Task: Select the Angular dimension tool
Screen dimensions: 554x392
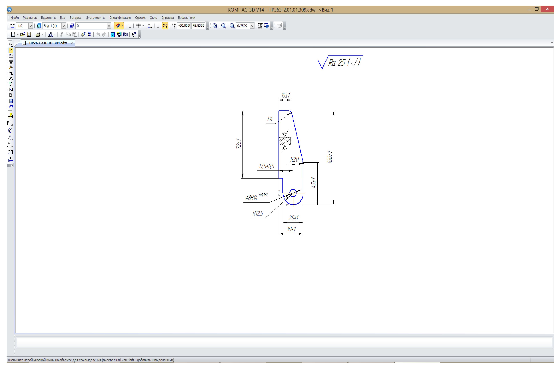Action: (x=10, y=145)
